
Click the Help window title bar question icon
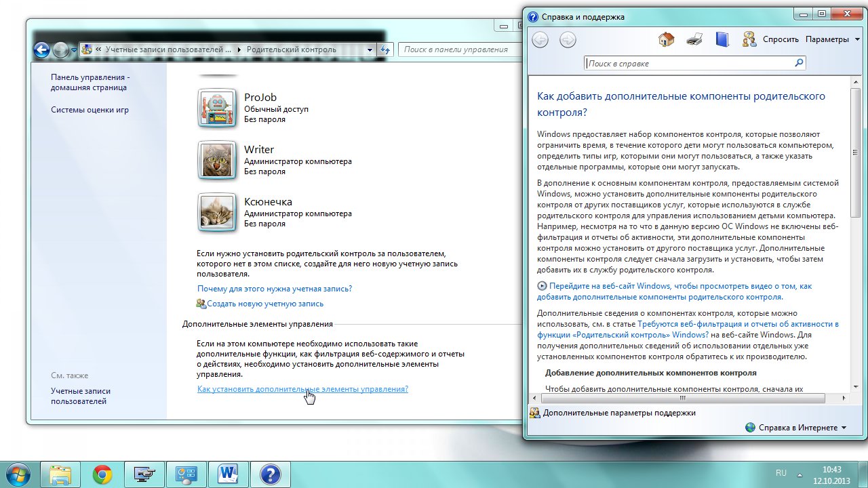click(533, 17)
